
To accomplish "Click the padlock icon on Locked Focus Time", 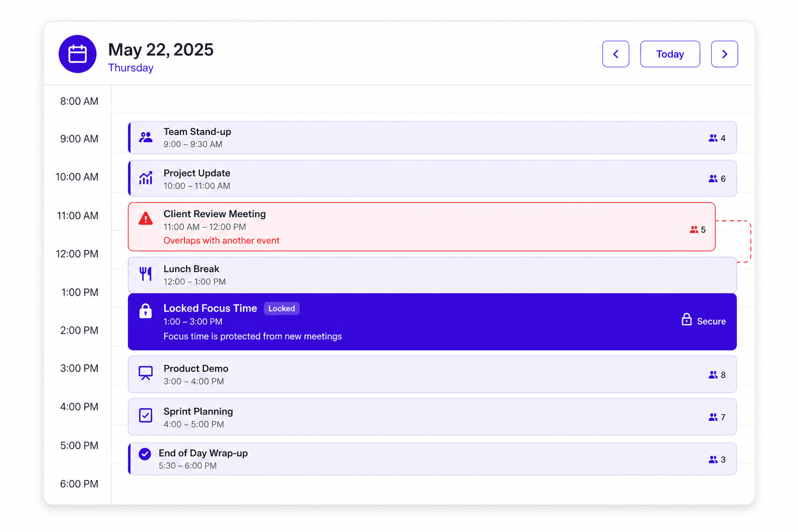I will tap(145, 311).
